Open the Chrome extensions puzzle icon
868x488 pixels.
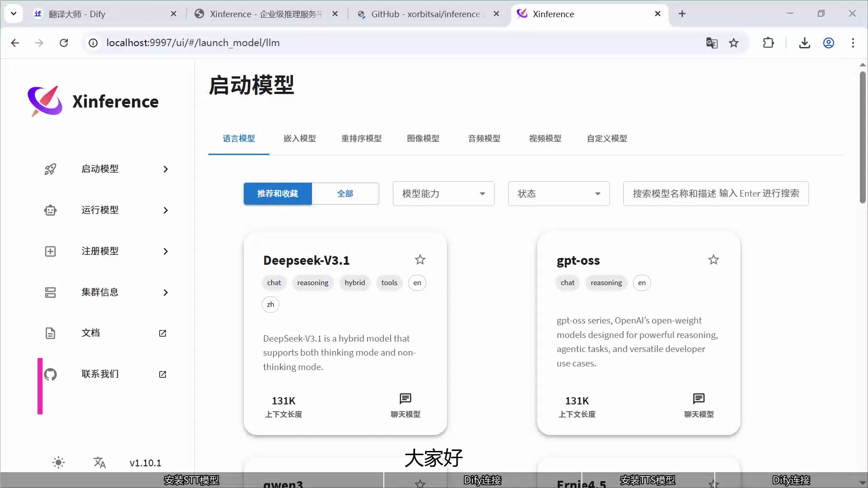pyautogui.click(x=768, y=43)
